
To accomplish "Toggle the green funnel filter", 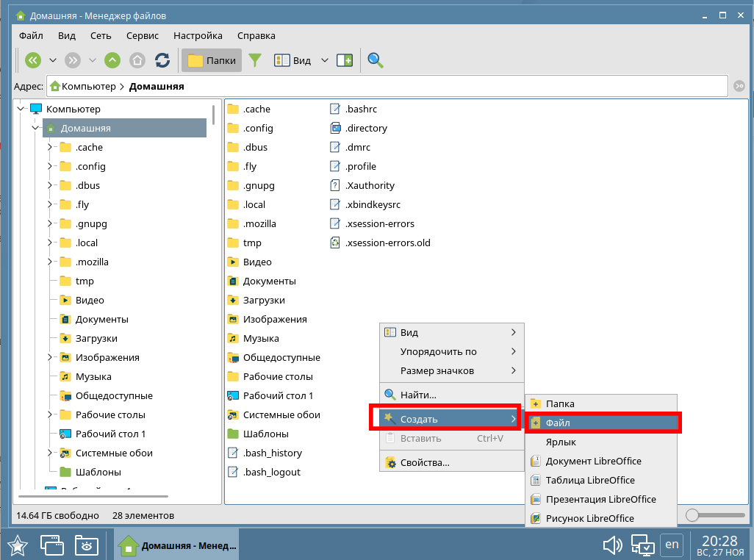I will (255, 60).
